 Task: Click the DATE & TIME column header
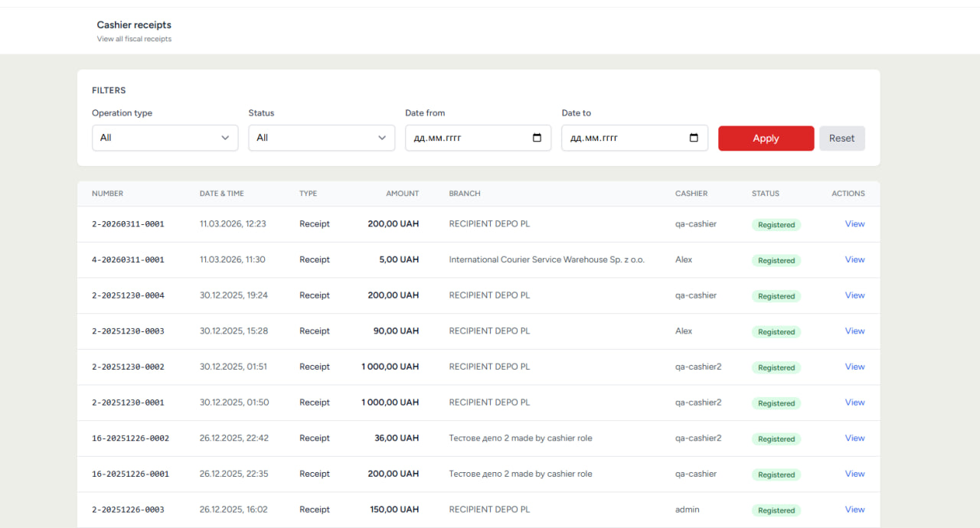click(222, 194)
